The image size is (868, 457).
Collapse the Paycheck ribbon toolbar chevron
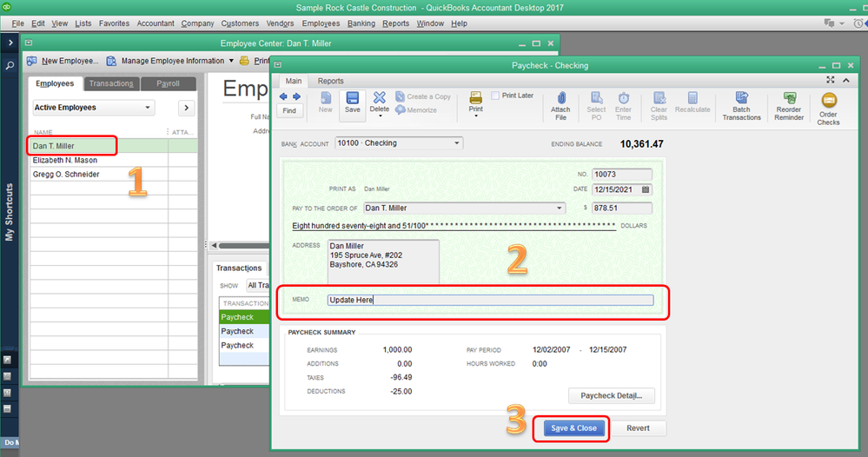[x=846, y=80]
